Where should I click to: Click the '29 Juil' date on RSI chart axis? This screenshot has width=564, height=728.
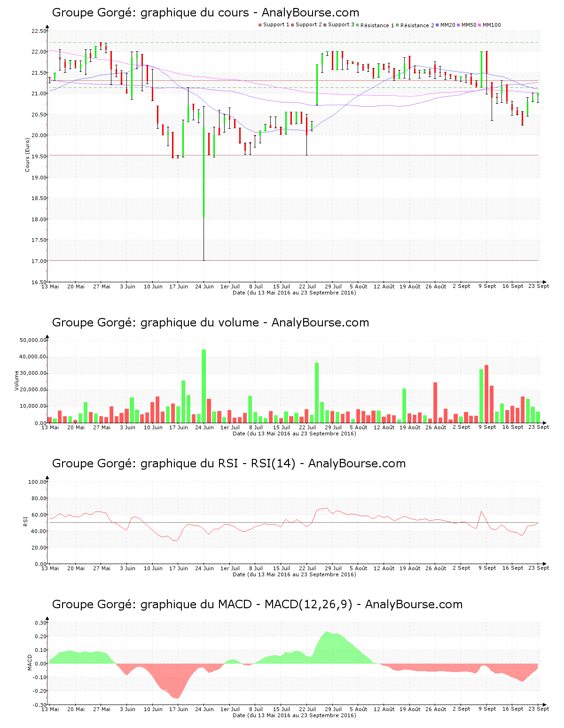[x=333, y=568]
